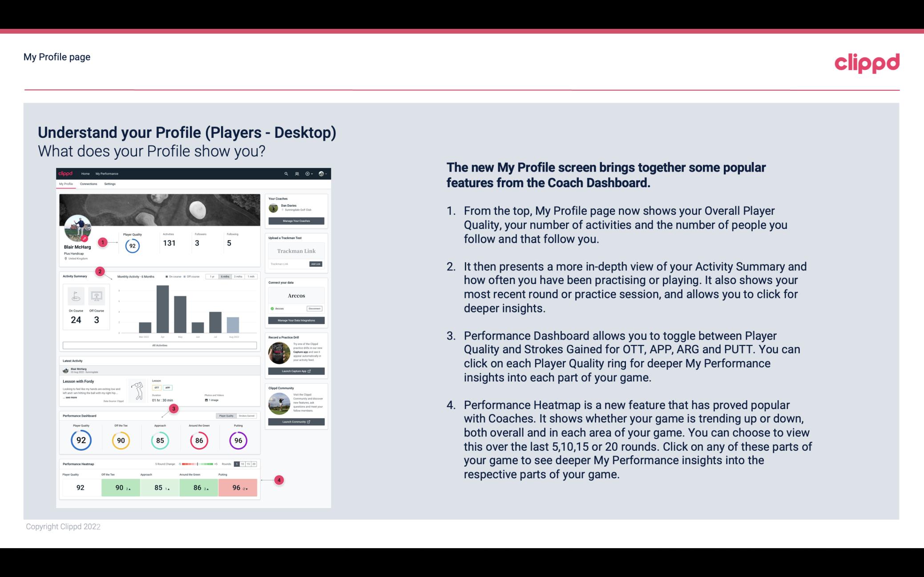Screen dimensions: 924x577
Task: Click the Approach performance ring icon
Action: pyautogui.click(x=160, y=440)
